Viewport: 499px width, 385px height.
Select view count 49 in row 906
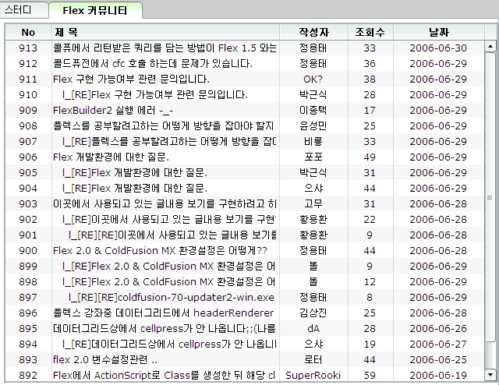pyautogui.click(x=370, y=157)
